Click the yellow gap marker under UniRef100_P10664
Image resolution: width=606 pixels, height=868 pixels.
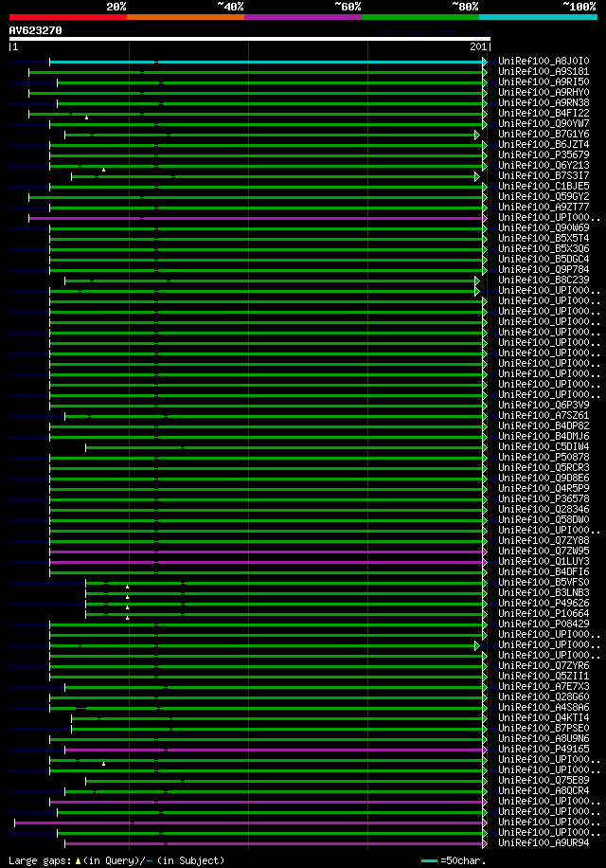[127, 618]
